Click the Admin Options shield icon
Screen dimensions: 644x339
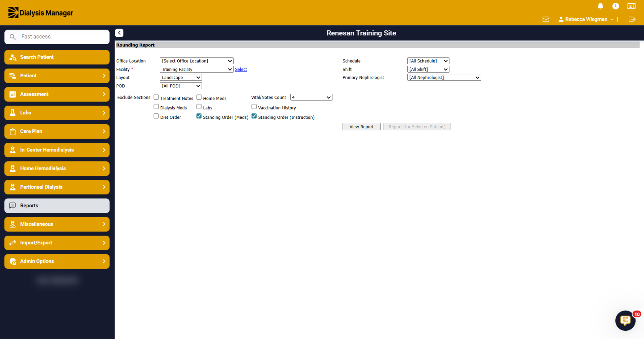(x=13, y=261)
